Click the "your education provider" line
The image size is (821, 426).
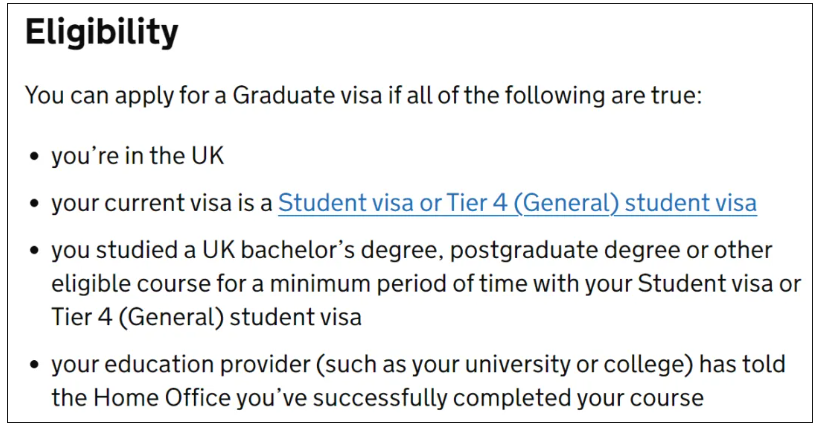coord(418,364)
